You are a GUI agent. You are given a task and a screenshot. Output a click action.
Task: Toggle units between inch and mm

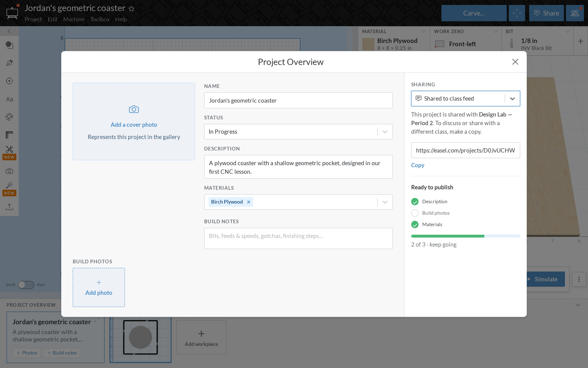click(x=26, y=285)
